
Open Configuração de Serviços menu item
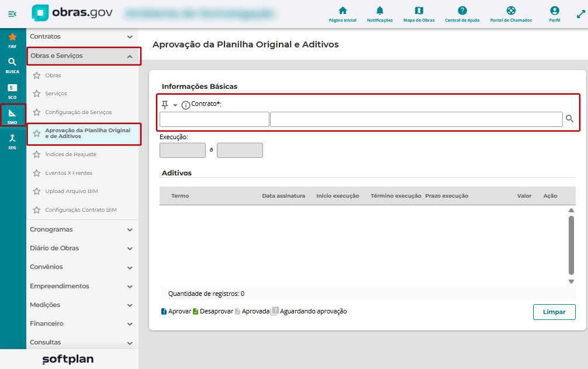point(78,112)
